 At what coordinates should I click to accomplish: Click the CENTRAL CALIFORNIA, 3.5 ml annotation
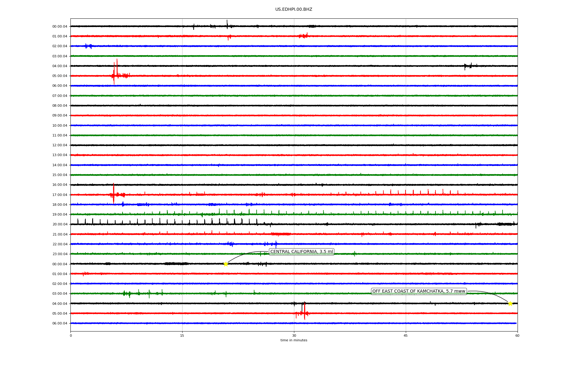(301, 252)
